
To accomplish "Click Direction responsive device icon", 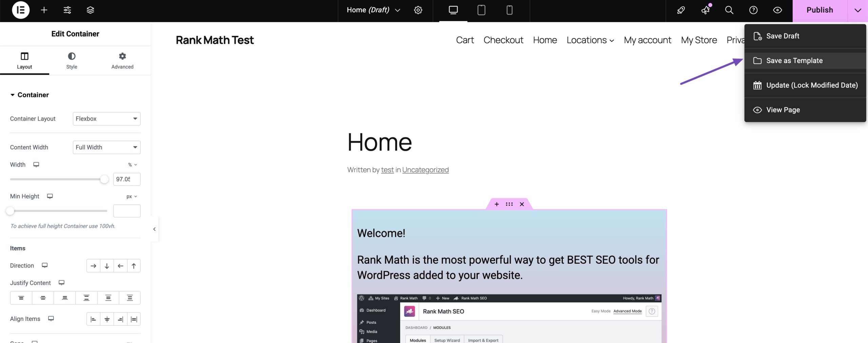I will [x=44, y=265].
